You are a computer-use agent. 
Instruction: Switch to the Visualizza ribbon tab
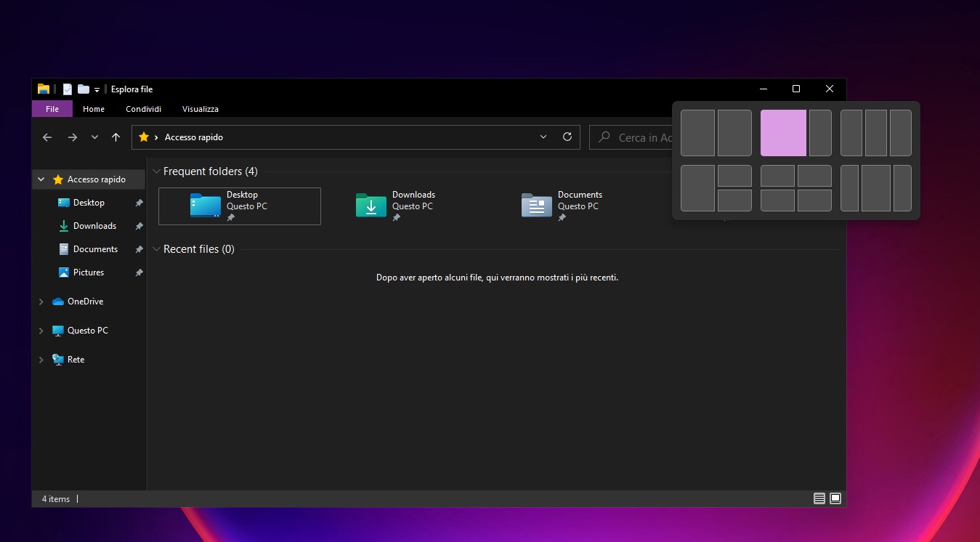[x=201, y=109]
